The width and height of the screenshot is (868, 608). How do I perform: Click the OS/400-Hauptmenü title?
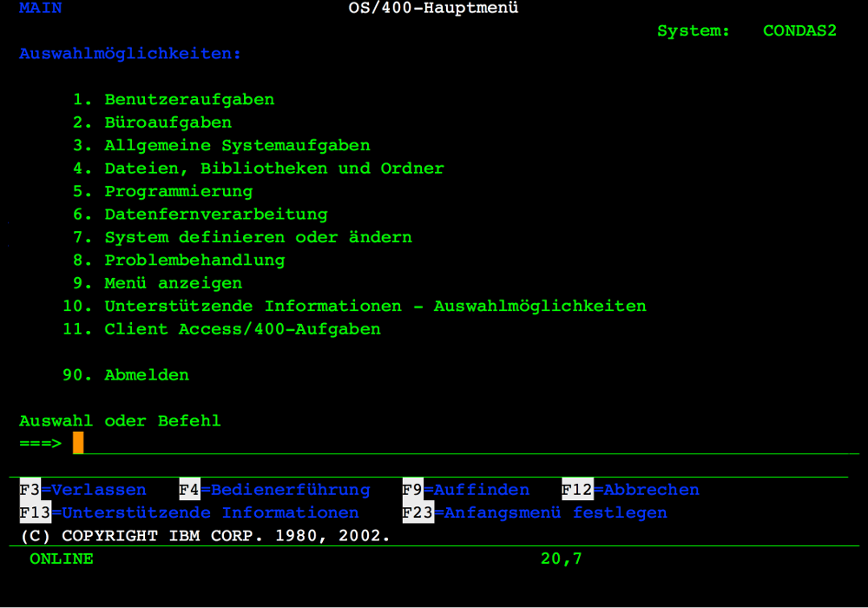coord(434,8)
